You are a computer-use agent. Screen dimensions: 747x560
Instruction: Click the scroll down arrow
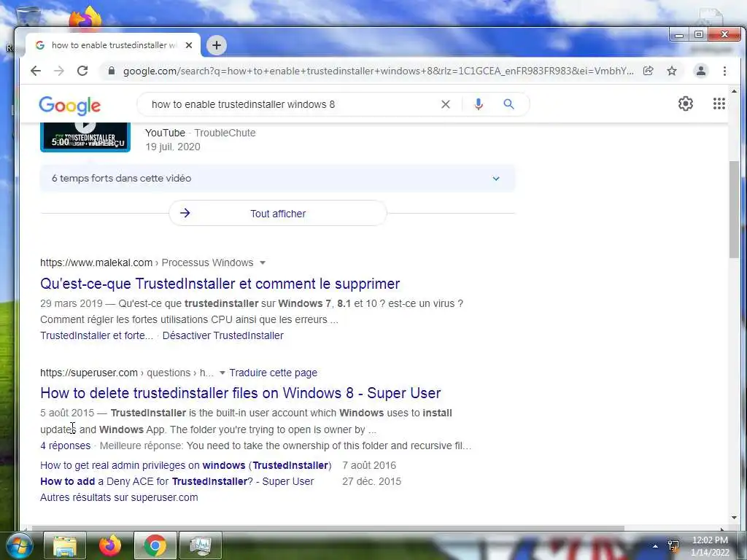pyautogui.click(x=734, y=518)
